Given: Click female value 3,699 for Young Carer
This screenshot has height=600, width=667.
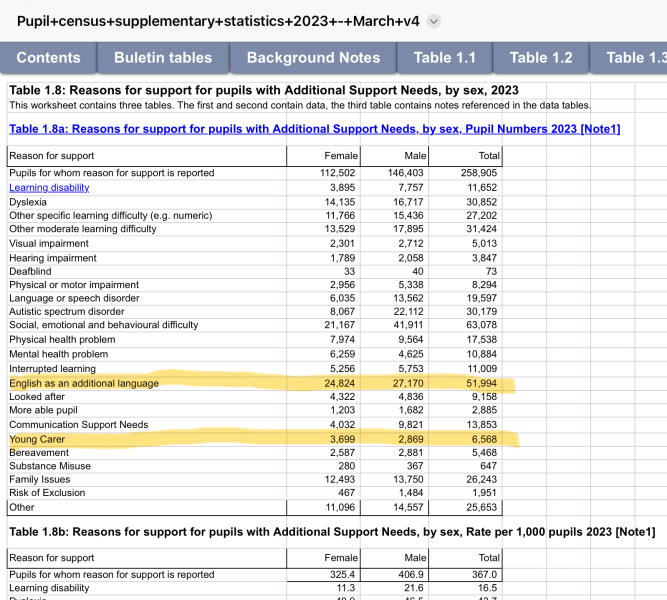Looking at the screenshot, I should pos(342,439).
